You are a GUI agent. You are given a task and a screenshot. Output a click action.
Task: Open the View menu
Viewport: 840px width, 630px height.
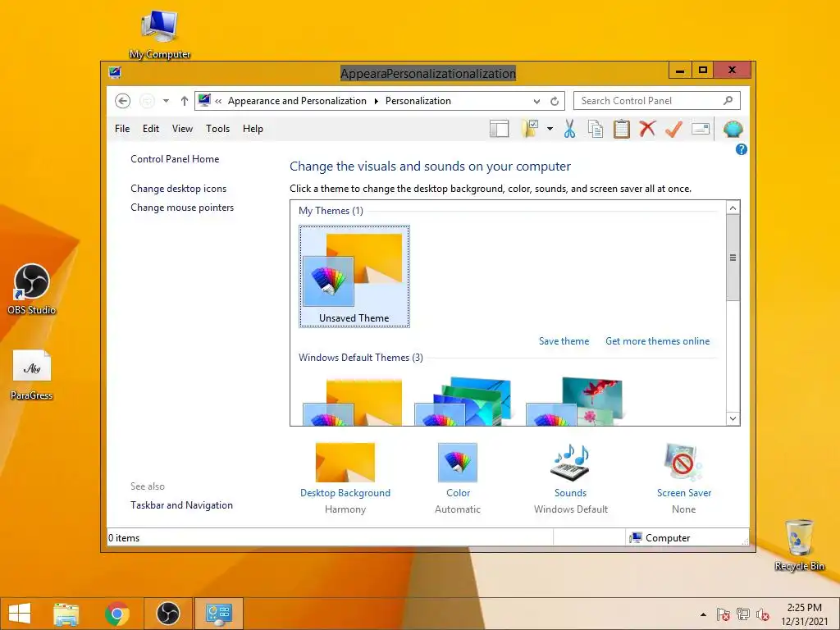(182, 129)
